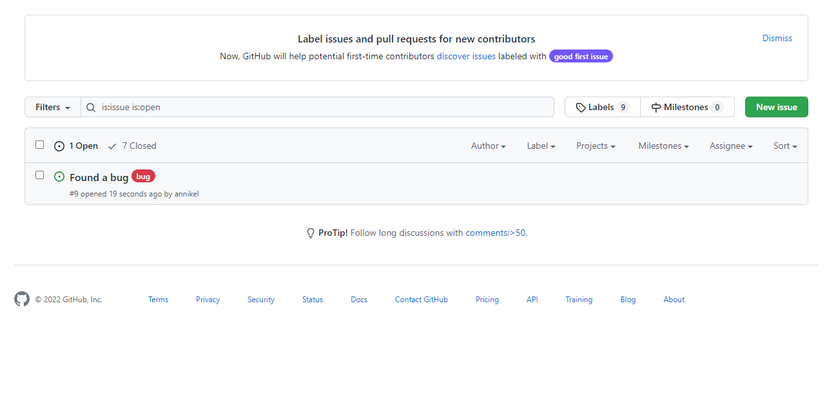Click the '#9 opened 19 seconds ago' text
827x393 pixels.
click(116, 194)
